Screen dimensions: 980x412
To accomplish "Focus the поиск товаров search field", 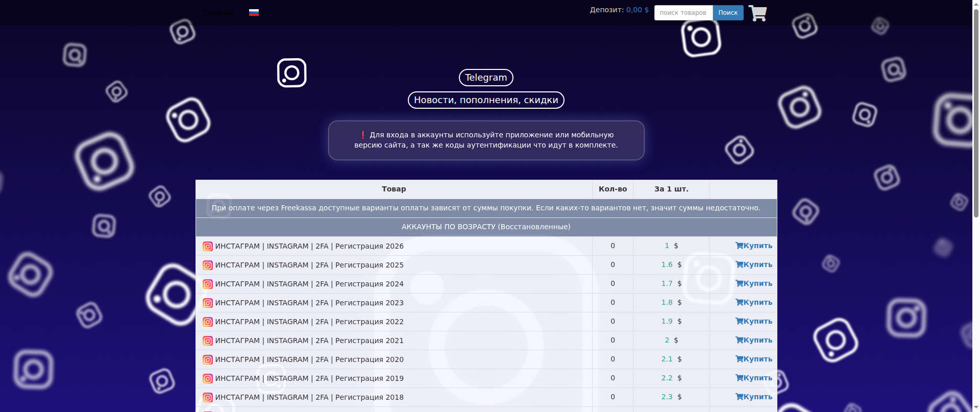I will tap(683, 13).
